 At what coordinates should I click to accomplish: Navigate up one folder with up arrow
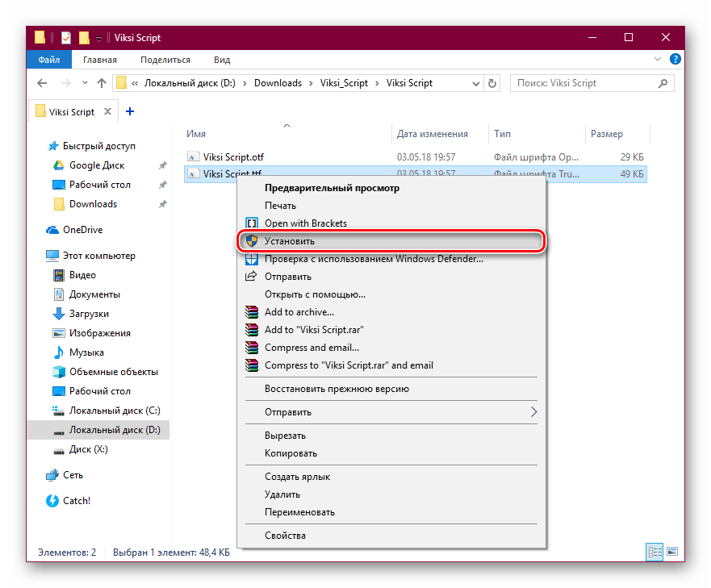[x=101, y=83]
